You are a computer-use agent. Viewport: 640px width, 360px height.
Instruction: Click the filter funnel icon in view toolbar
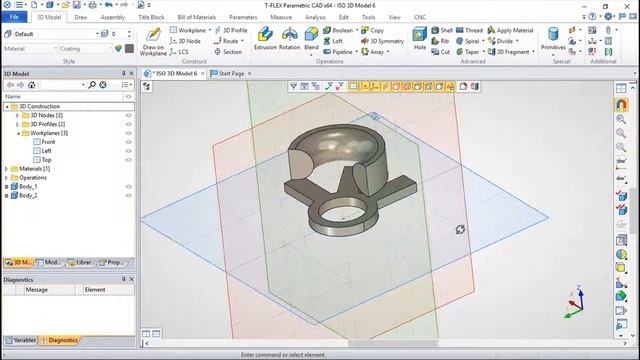coord(293,86)
